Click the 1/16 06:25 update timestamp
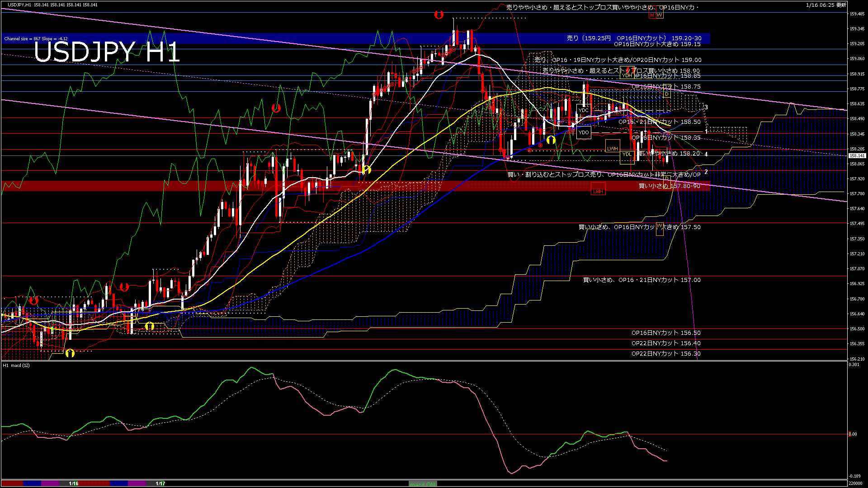This screenshot has height=488, width=868. click(826, 5)
